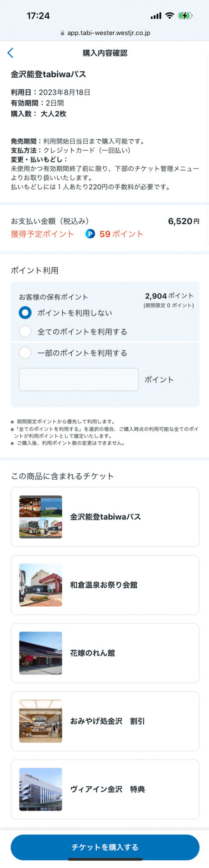Open the ヴィアイン金沢 特典 ticket card
209x868 pixels.
[x=105, y=789]
